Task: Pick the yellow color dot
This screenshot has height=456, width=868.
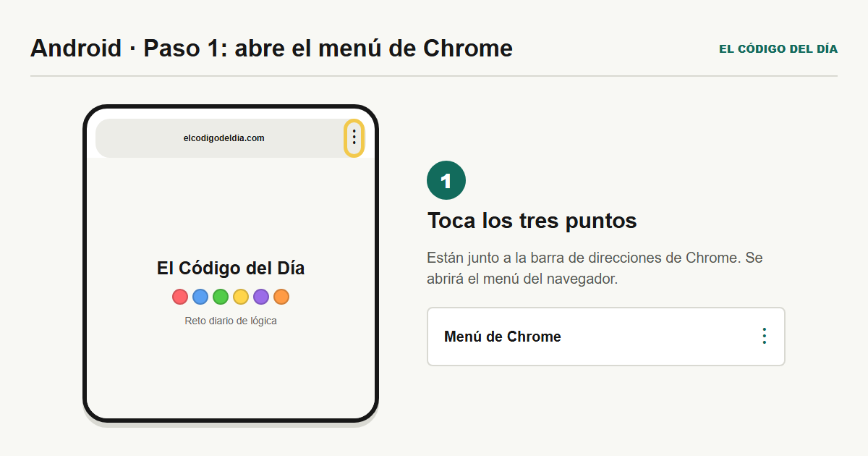Action: (241, 297)
